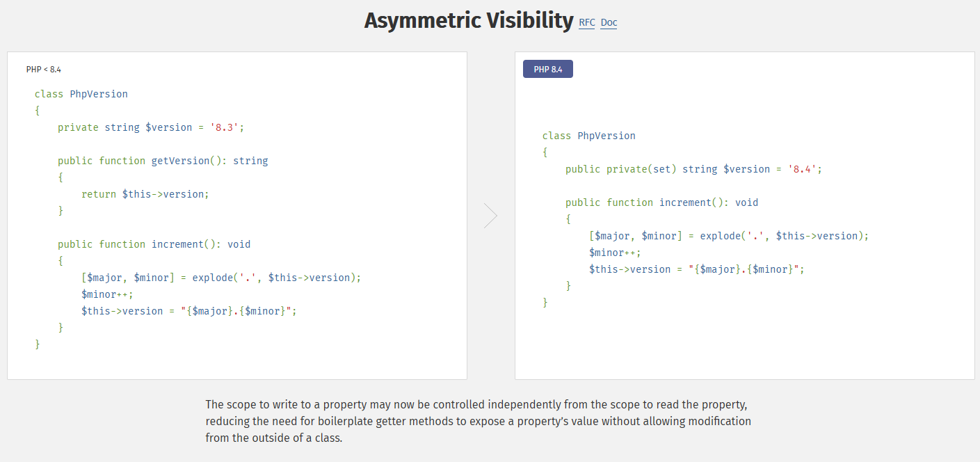This screenshot has height=462, width=980.
Task: Click the "return $this->version;" line
Action: [x=145, y=194]
